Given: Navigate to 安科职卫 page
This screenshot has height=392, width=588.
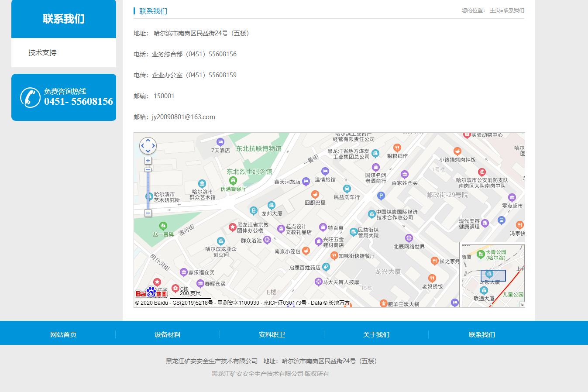Looking at the screenshot, I should [x=272, y=335].
